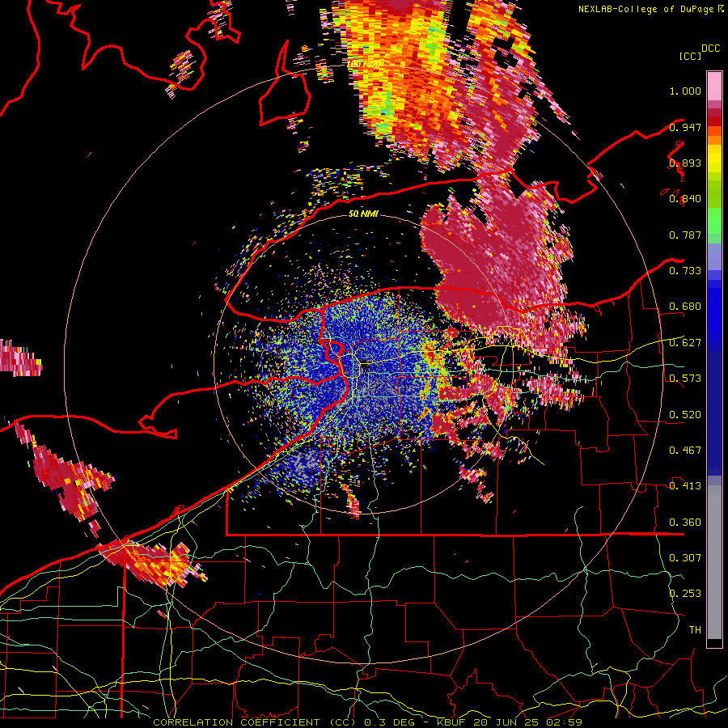Click the 0.413 scale label
This screenshot has width=728, height=728.
point(685,486)
